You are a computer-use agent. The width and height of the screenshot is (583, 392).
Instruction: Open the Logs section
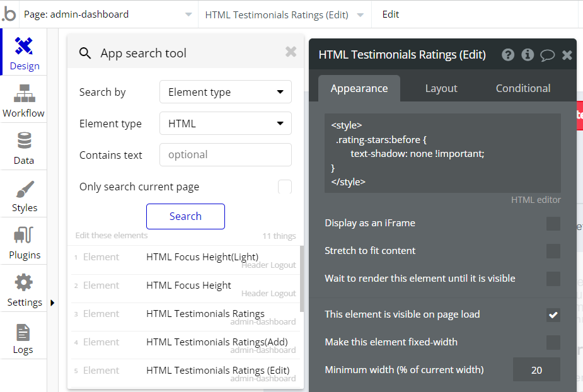(24, 337)
